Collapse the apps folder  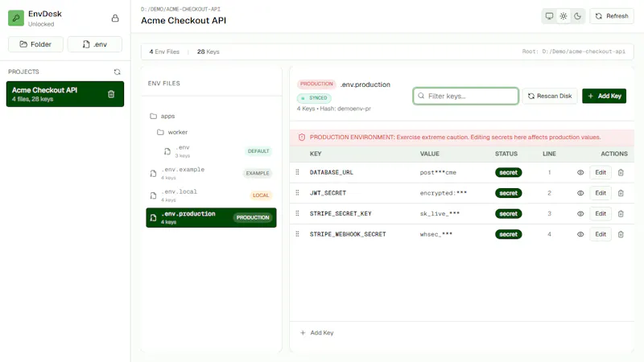point(163,116)
